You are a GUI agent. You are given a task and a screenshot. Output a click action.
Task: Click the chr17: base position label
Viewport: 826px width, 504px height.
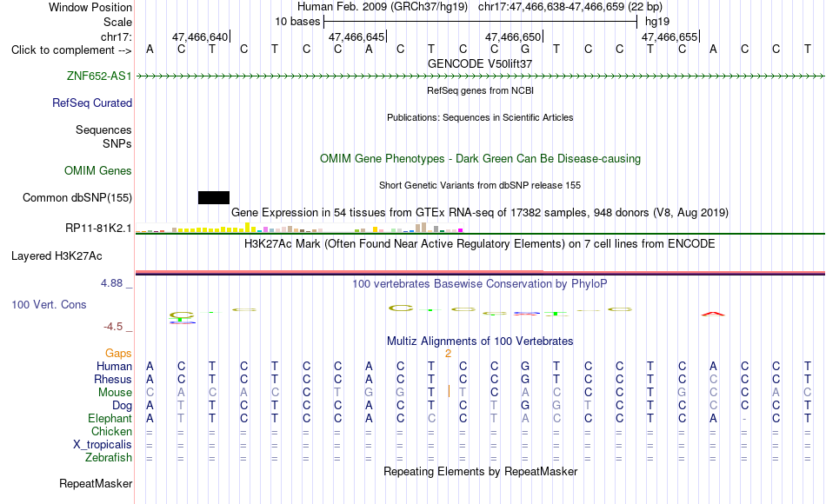click(117, 36)
